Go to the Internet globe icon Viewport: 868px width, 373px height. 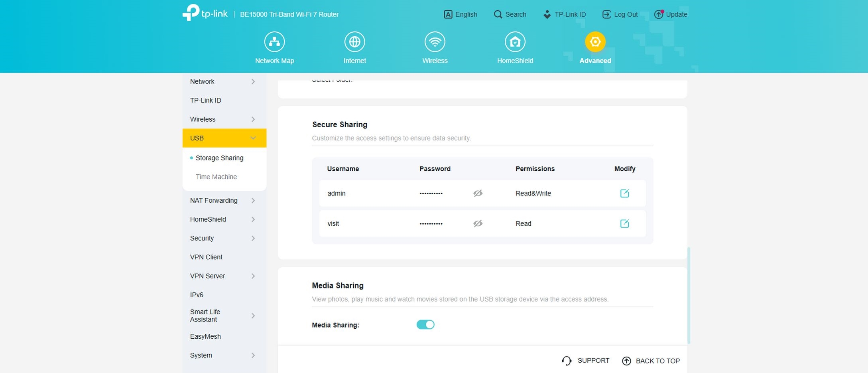pyautogui.click(x=354, y=42)
